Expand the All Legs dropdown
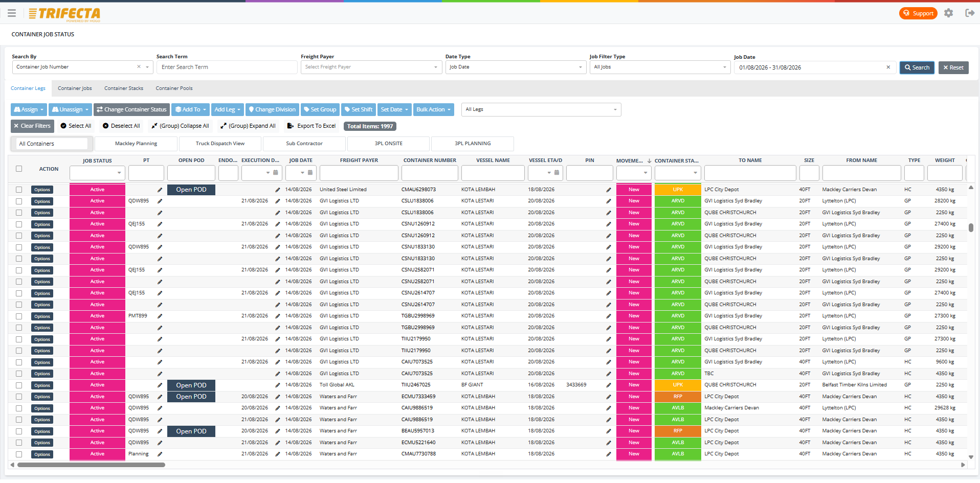 pos(541,109)
